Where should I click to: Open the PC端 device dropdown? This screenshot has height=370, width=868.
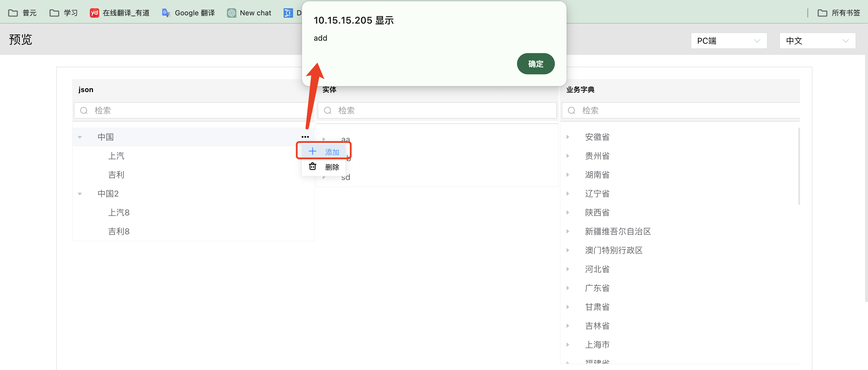click(729, 41)
